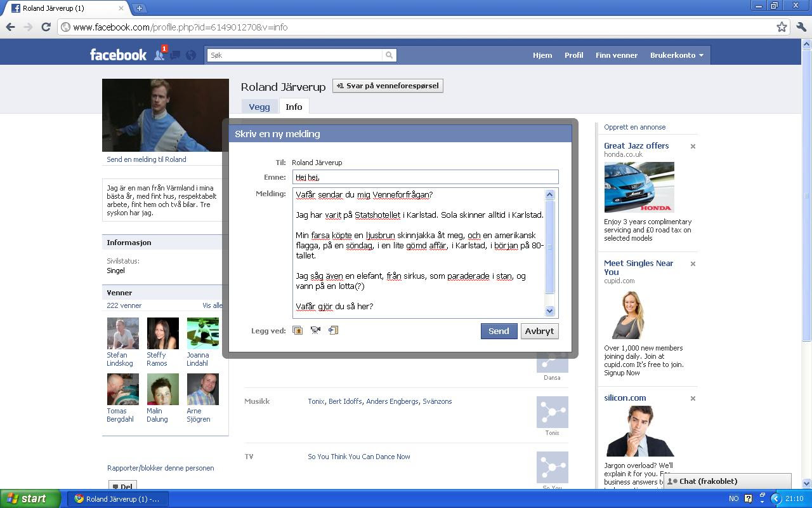812x508 pixels.
Task: Click Rapporter/blokker denne personen link
Action: coord(160,468)
